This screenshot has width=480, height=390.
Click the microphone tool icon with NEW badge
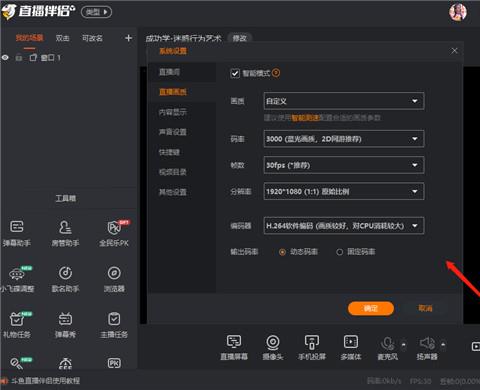(17, 363)
